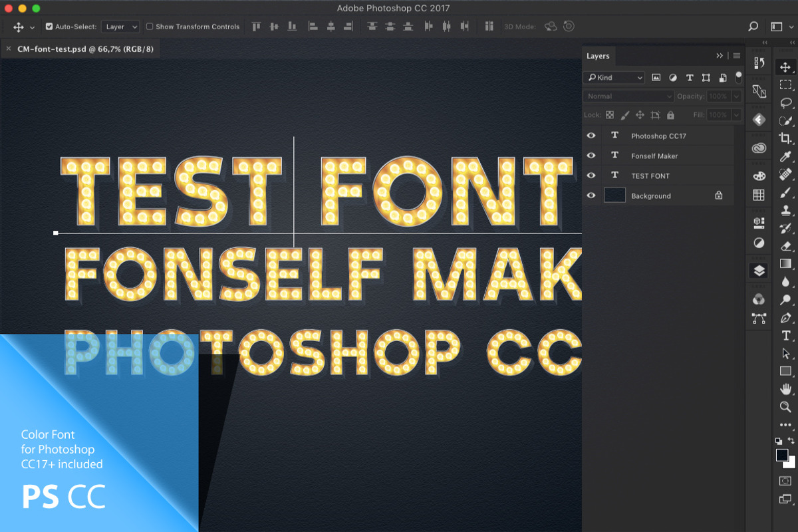The height and width of the screenshot is (532, 798).
Task: Open the Opacity slider dropdown arrow
Action: [x=736, y=96]
